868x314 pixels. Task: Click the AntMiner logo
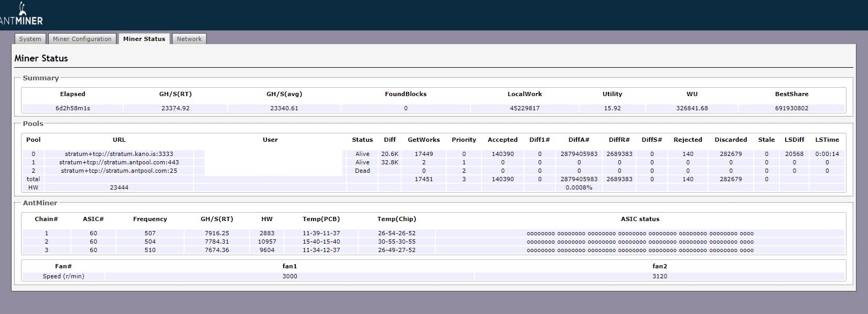pos(21,14)
